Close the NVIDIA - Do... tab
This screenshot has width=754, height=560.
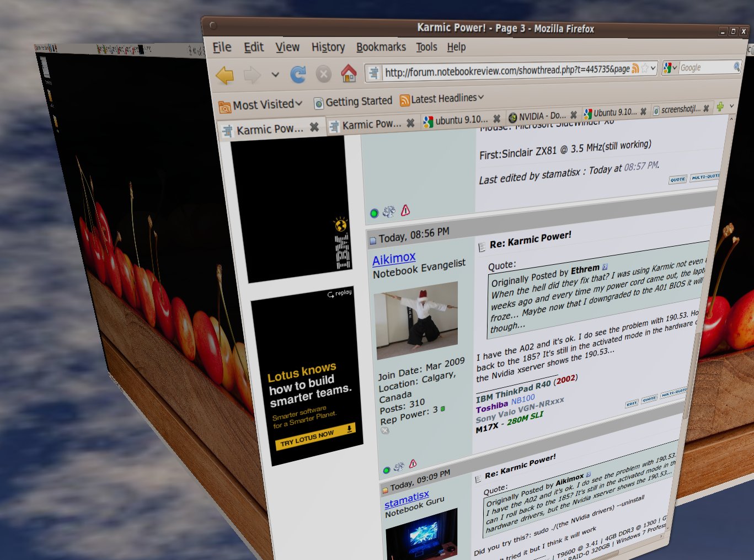pyautogui.click(x=574, y=115)
